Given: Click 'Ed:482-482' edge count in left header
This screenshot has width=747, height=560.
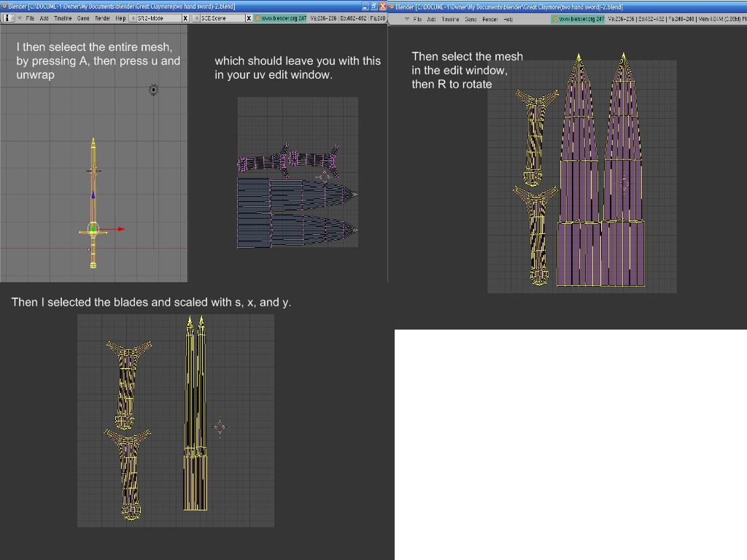Looking at the screenshot, I should [353, 18].
